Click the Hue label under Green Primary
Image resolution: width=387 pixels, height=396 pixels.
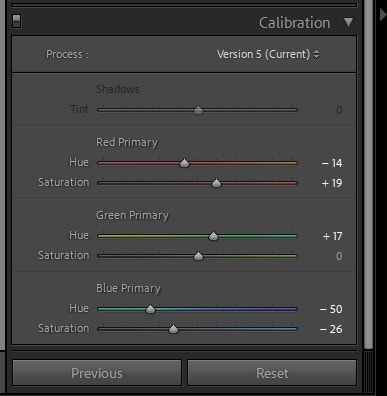[79, 235]
